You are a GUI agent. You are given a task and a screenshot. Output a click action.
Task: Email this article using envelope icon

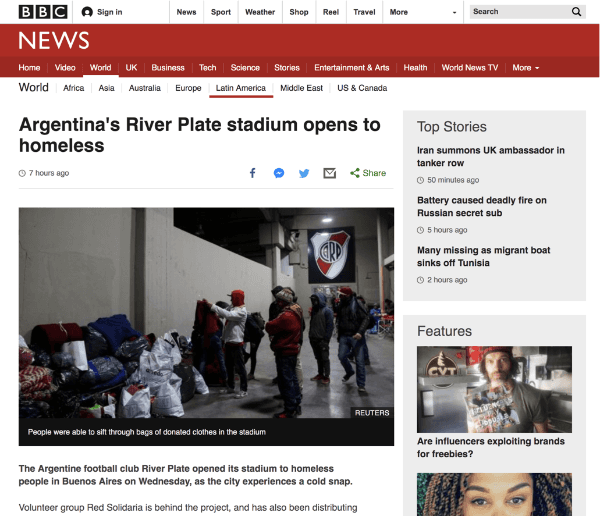[x=329, y=173]
